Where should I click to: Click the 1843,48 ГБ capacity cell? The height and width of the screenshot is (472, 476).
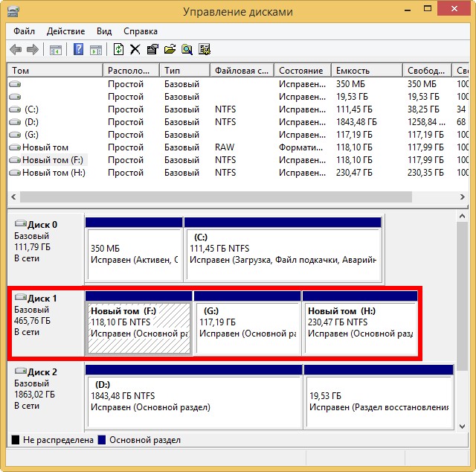pos(356,122)
